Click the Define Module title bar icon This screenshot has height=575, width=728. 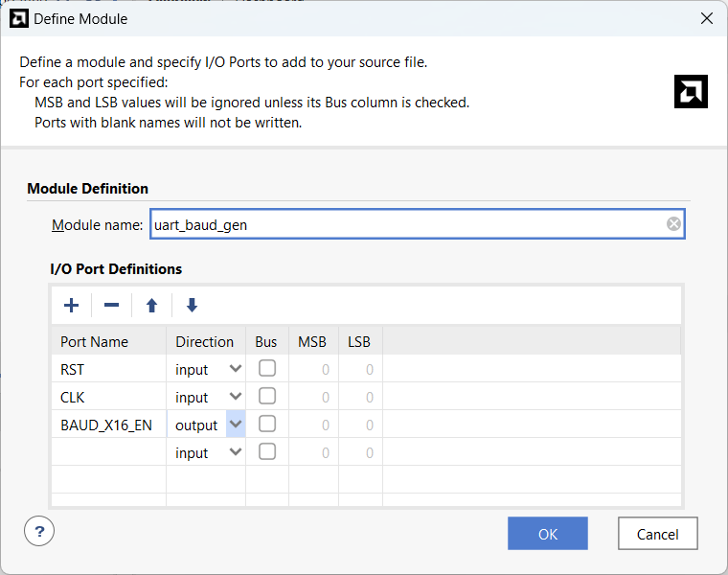point(18,18)
